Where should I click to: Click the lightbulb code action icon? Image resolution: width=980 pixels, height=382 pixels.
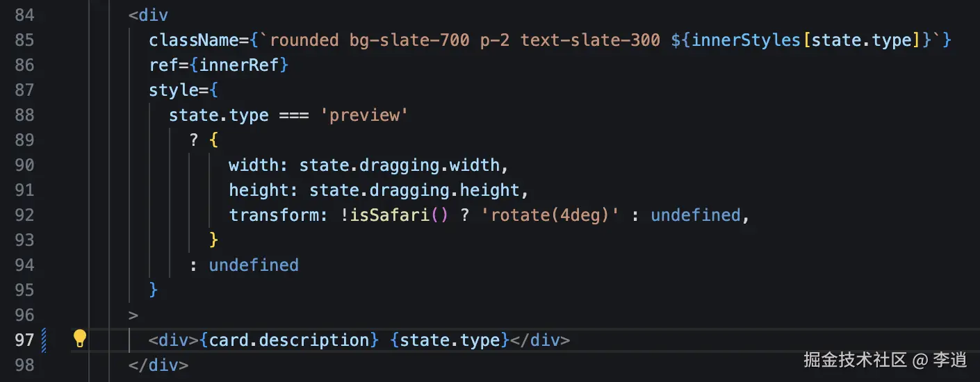80,339
